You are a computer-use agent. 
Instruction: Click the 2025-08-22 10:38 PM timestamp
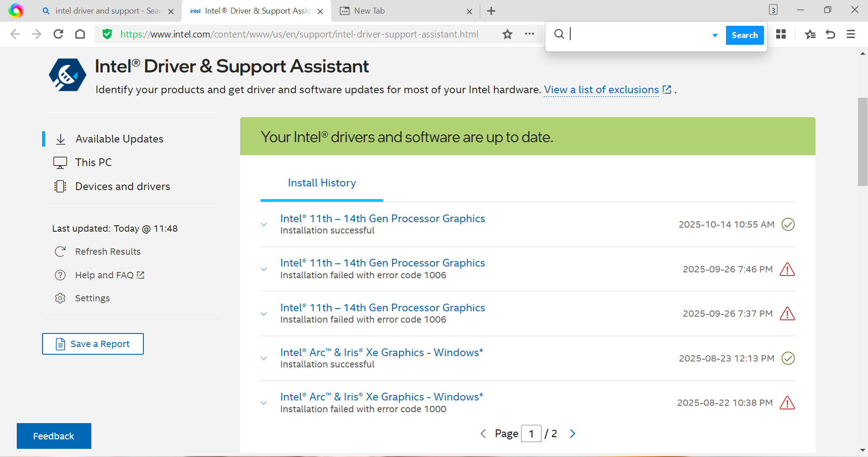725,403
